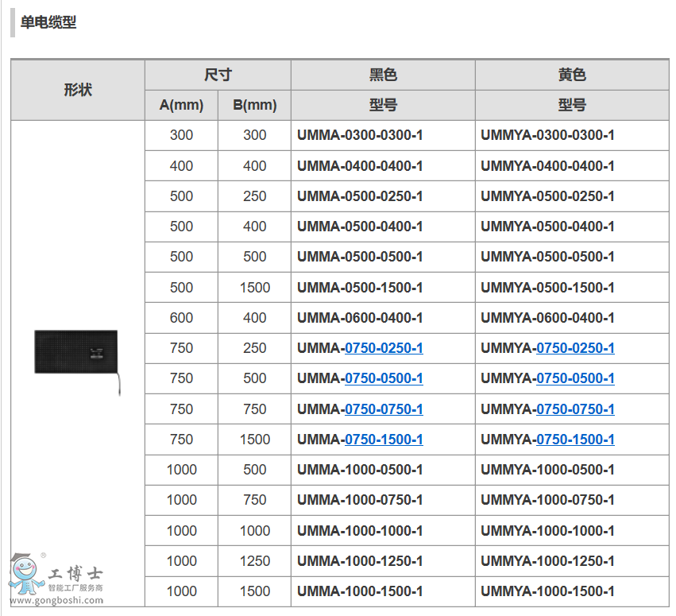This screenshot has width=676, height=616.
Task: Click the 黑色 column header
Action: click(x=383, y=75)
